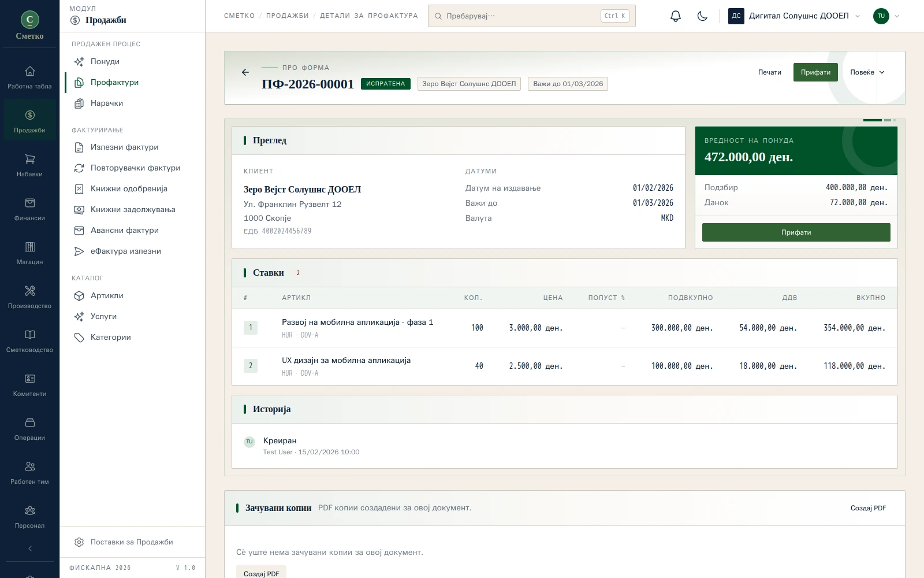Click the Сметко logo
Screen dimensions: 924x578
[x=30, y=25]
